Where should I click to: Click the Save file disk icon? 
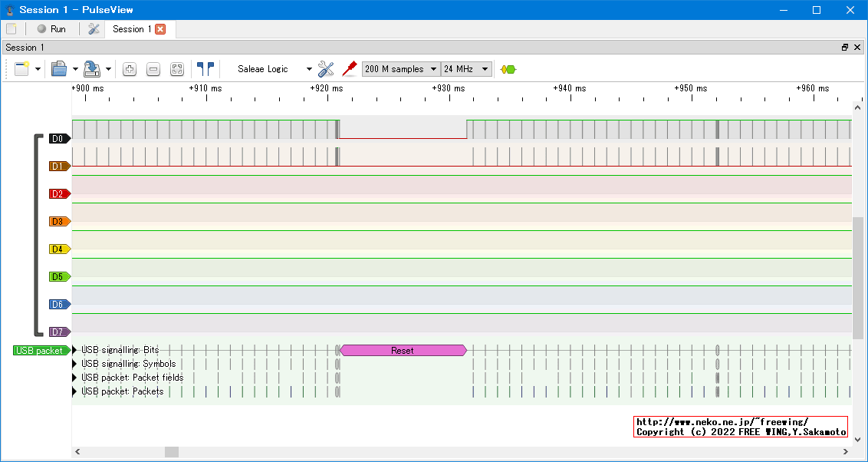click(x=92, y=69)
